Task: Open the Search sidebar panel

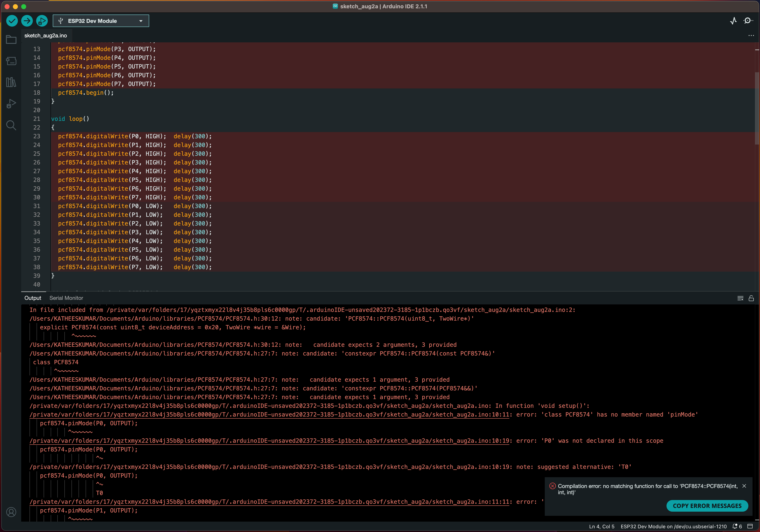Action: tap(11, 125)
